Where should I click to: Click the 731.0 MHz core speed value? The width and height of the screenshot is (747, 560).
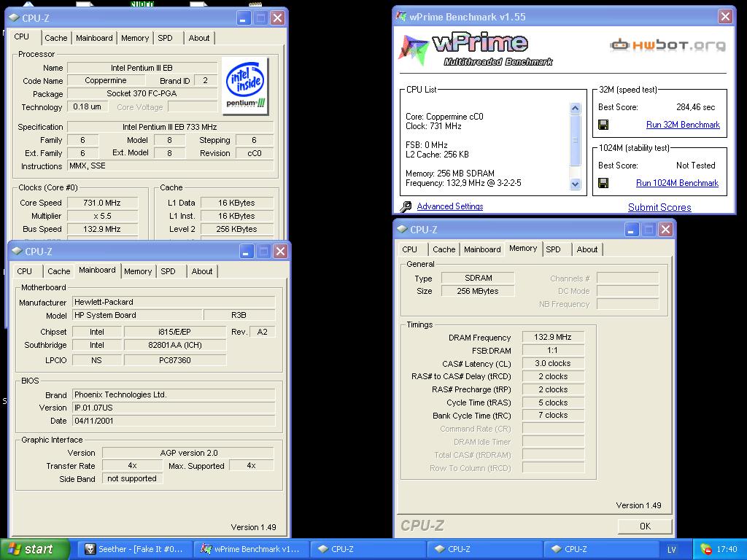pos(102,203)
